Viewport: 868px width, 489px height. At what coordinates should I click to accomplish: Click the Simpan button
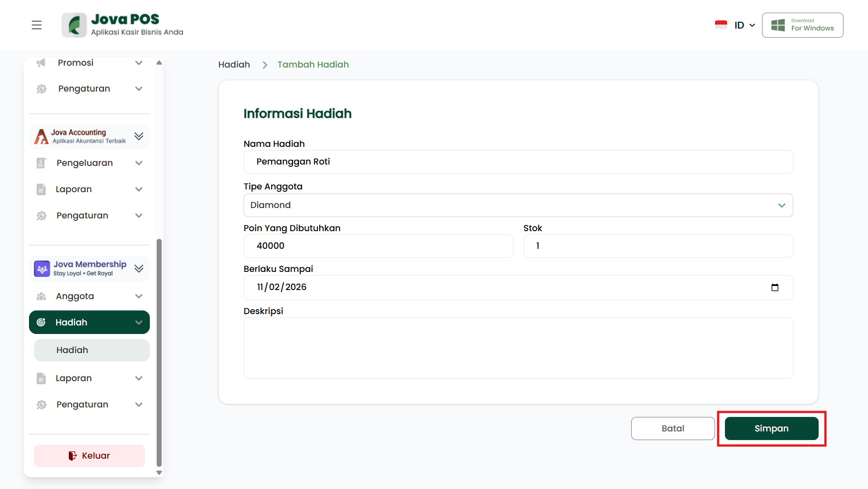771,429
